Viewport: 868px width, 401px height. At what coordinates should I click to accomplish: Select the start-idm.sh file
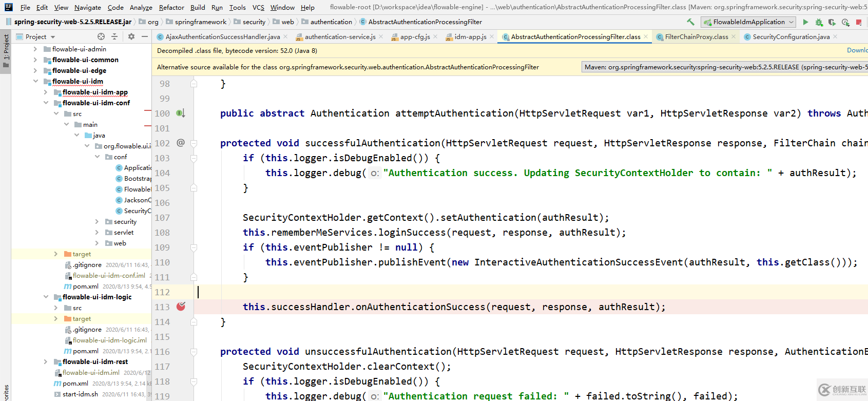80,394
